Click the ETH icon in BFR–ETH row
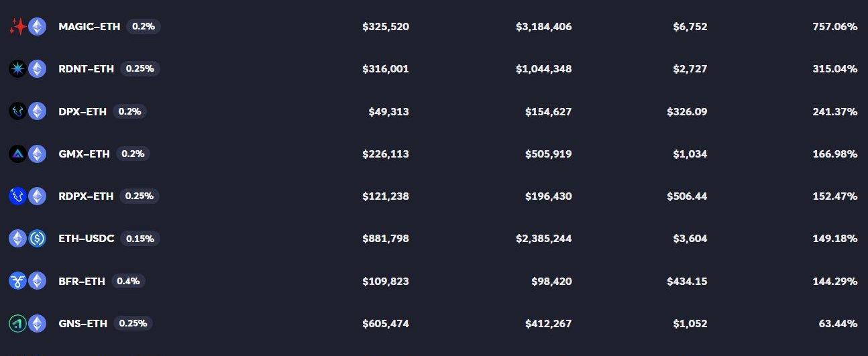Screen dimensions: 868x356 [x=37, y=281]
